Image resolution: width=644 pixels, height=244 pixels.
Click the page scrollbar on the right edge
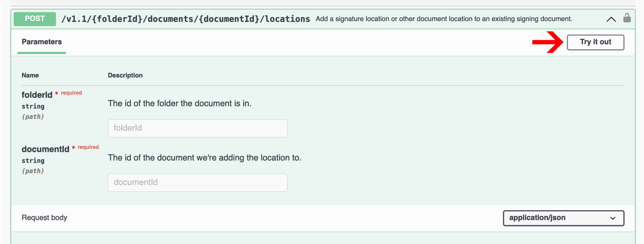(642, 122)
